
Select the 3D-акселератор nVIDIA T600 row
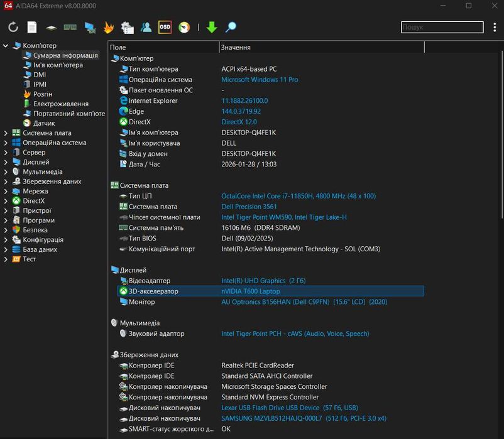[271, 291]
